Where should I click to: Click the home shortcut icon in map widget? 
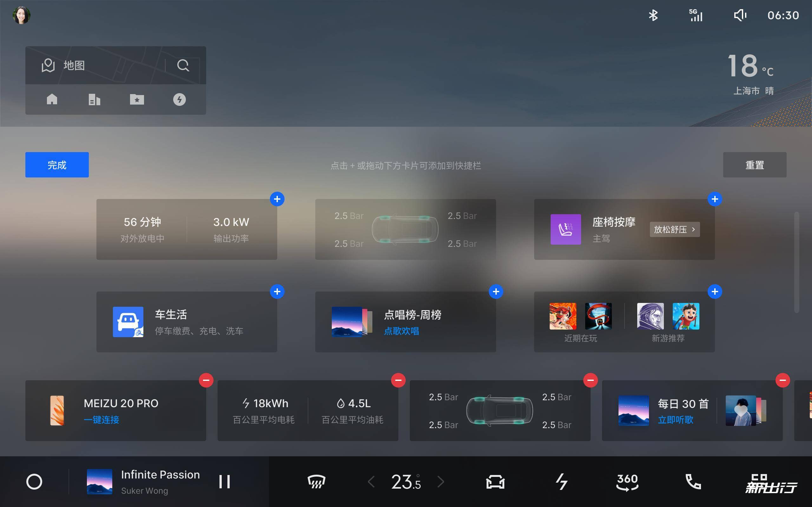[x=52, y=99]
